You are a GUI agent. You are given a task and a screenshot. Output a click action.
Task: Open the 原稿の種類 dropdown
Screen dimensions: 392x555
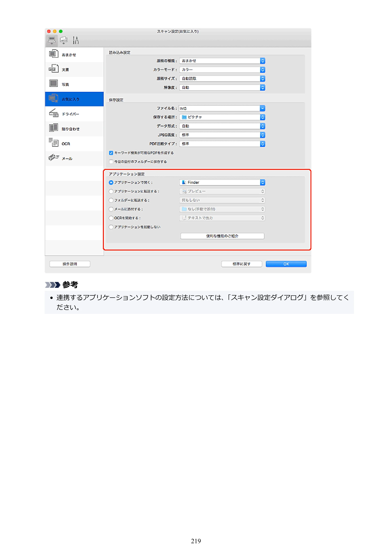click(x=222, y=61)
